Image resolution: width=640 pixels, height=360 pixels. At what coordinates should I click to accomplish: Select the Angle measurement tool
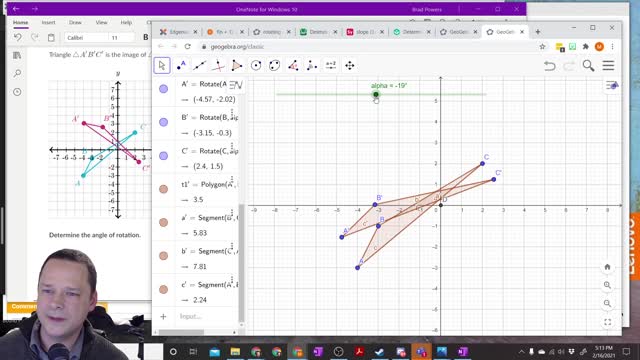293,65
